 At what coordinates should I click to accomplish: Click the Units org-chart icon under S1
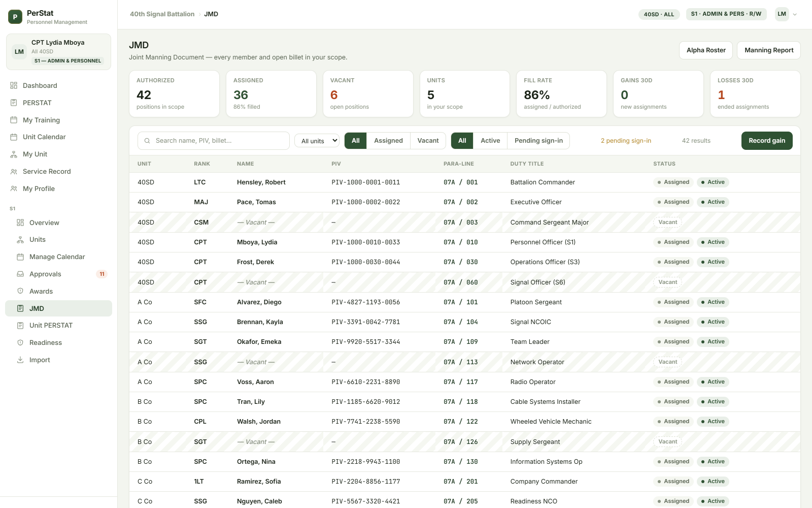click(x=20, y=239)
